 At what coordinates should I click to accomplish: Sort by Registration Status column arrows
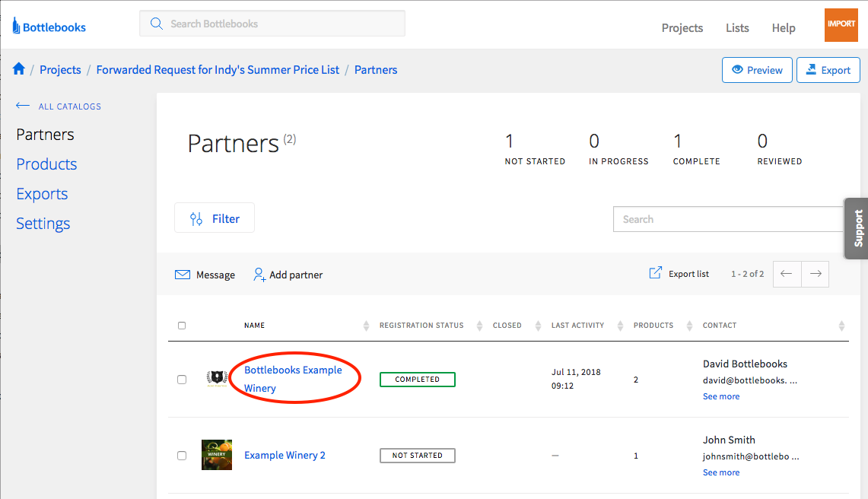point(479,326)
